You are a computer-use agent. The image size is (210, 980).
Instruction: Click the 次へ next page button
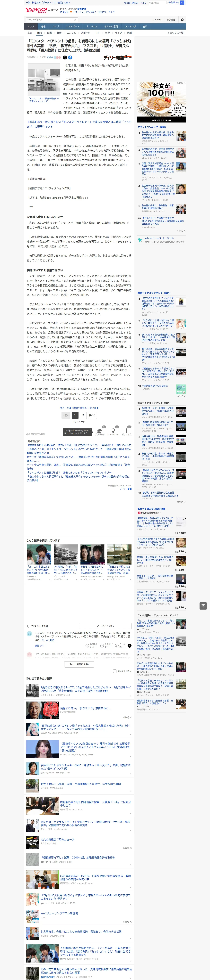pyautogui.click(x=92, y=415)
